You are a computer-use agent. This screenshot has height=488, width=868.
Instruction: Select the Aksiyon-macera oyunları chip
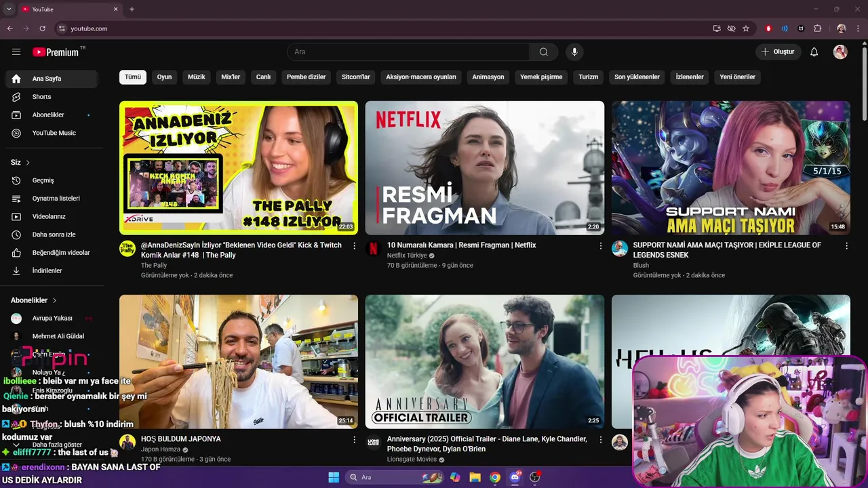click(x=421, y=77)
